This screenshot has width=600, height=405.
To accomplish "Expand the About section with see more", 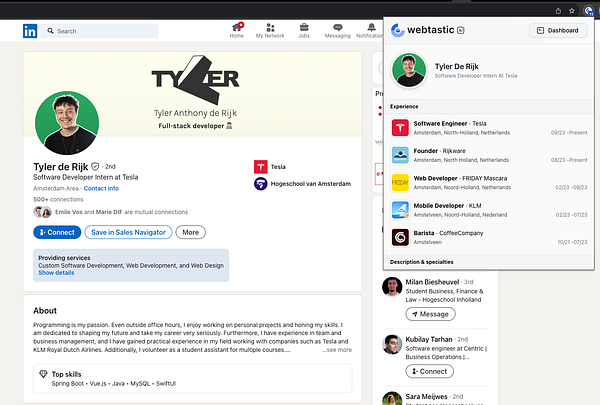I will tap(337, 350).
